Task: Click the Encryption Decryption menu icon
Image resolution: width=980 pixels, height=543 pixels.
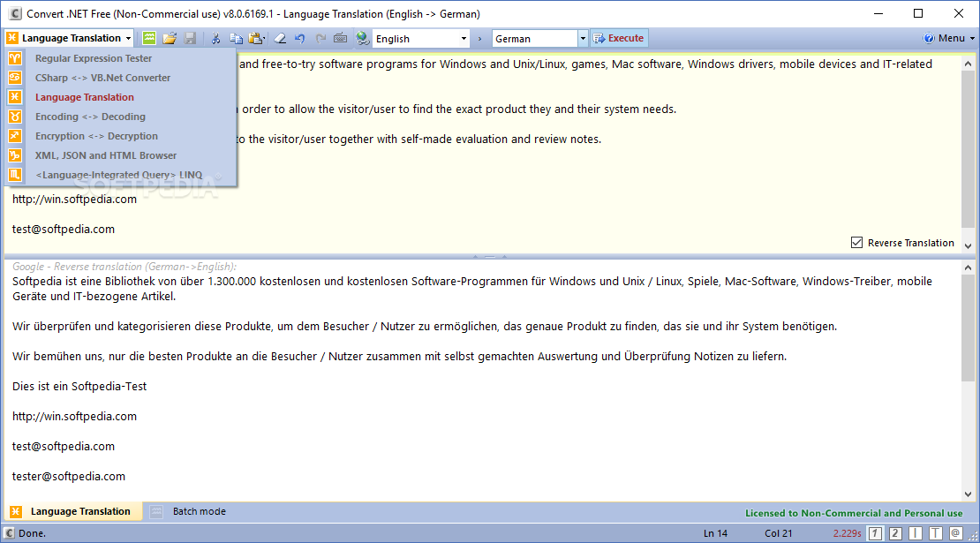Action: (15, 136)
